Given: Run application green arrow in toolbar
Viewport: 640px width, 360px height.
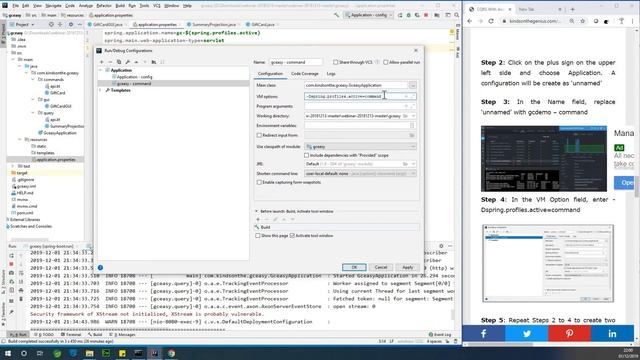Looking at the screenshot, I should pyautogui.click(x=400, y=15).
